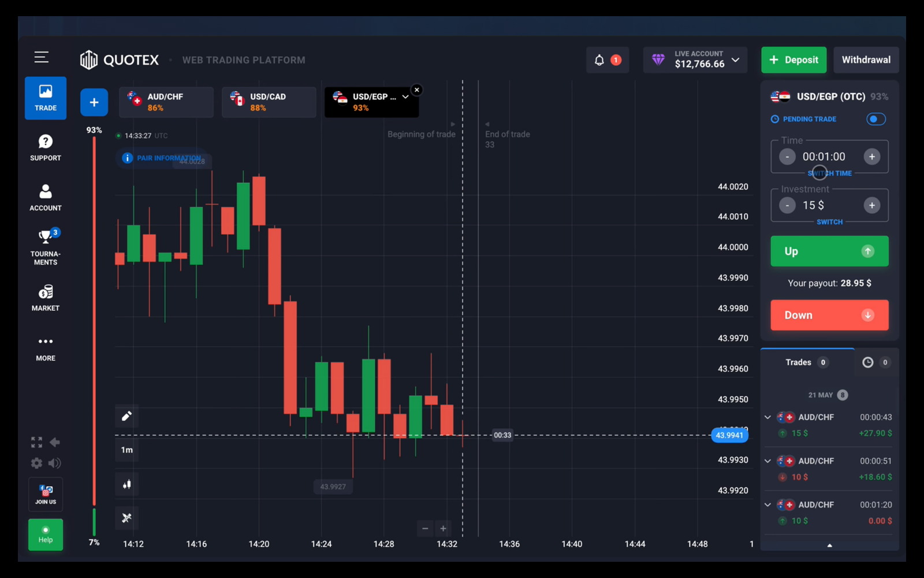Open the chart indicators tool

[x=127, y=518]
